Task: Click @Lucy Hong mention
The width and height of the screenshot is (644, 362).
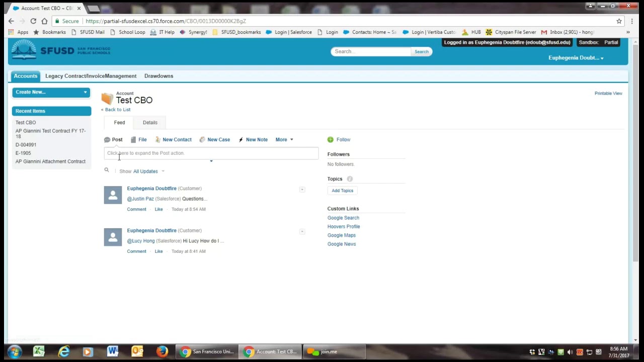Action: point(141,241)
